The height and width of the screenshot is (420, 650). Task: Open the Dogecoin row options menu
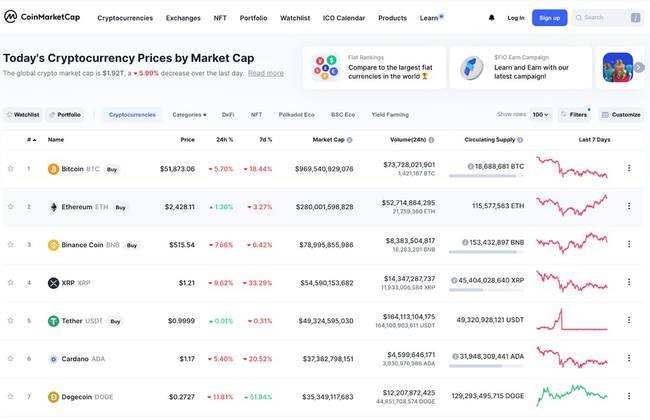point(629,396)
